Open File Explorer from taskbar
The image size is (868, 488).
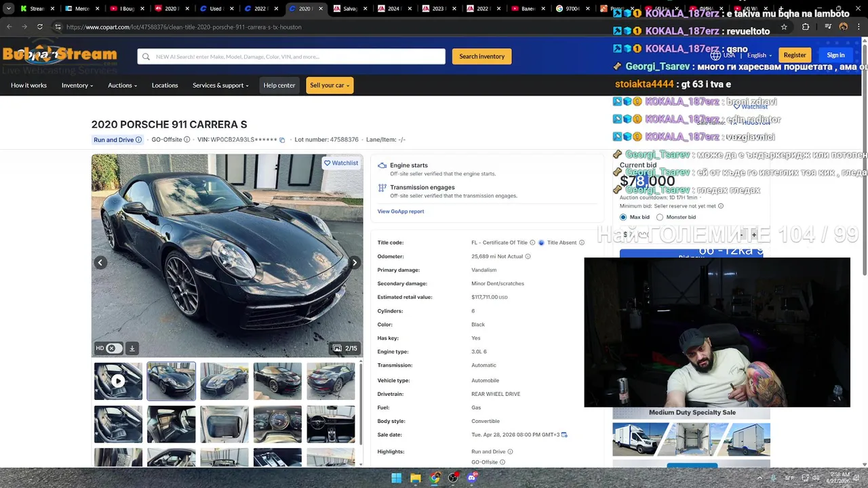(x=416, y=478)
